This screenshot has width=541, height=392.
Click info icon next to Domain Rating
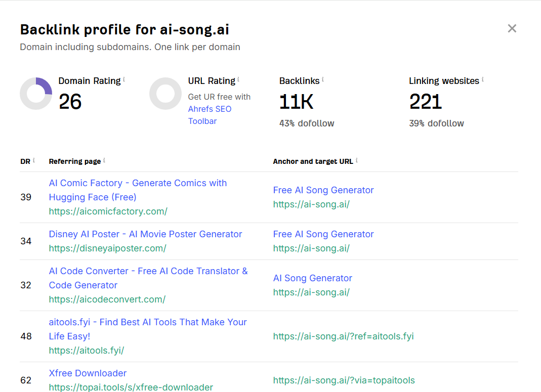(x=124, y=79)
